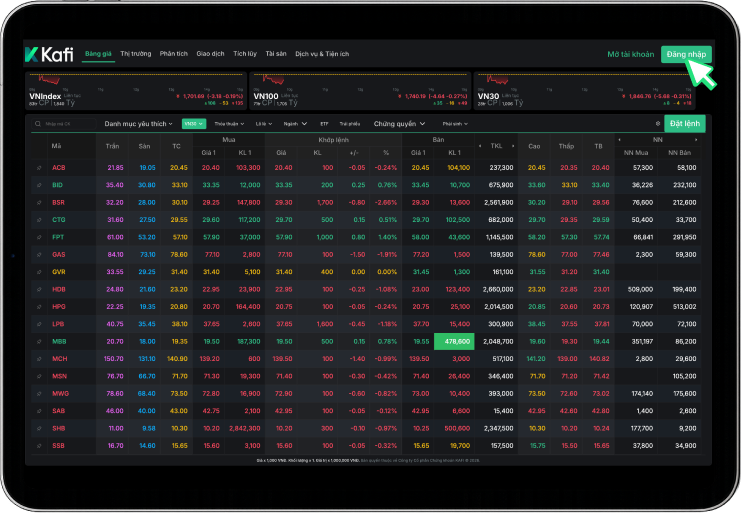Pin the MBB row
This screenshot has width=741, height=514.
tap(39, 342)
